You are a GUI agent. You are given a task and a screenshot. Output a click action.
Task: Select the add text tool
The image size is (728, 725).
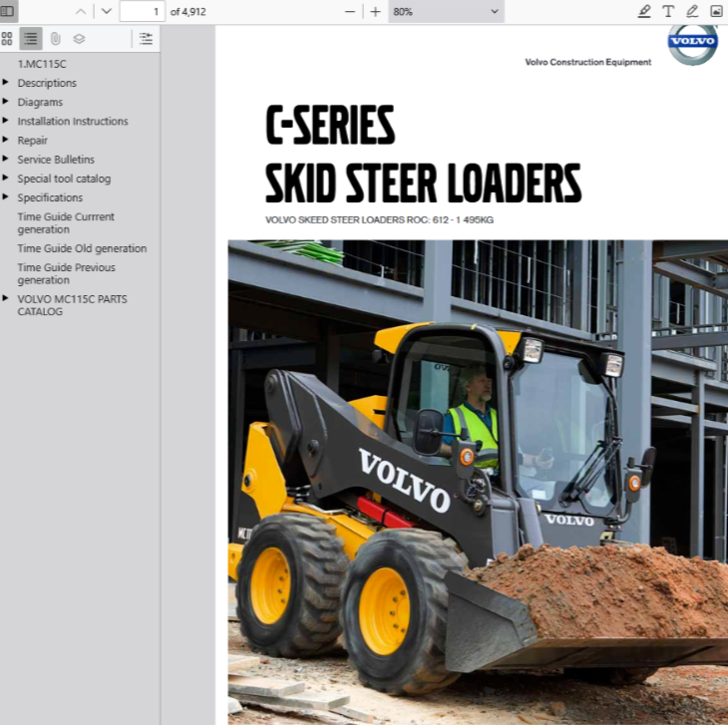[x=668, y=12]
